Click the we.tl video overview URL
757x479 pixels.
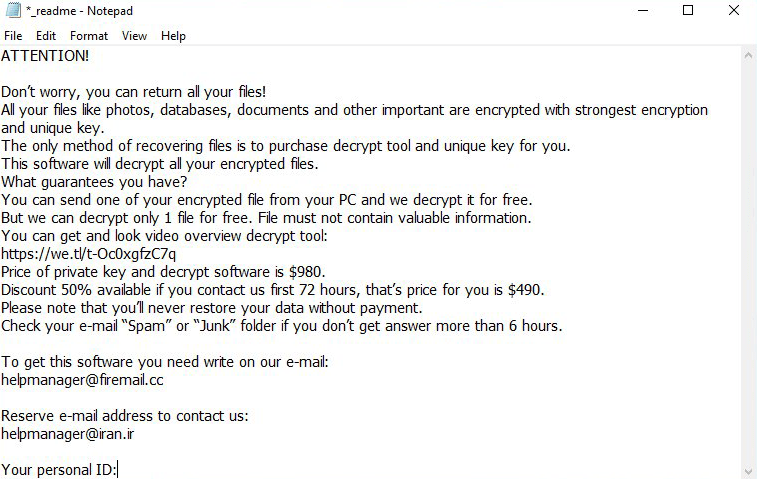89,254
